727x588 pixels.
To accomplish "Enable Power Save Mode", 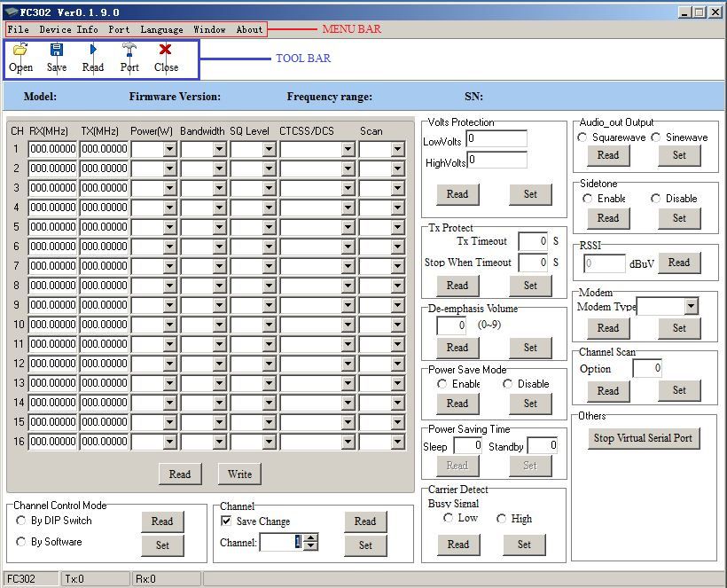I will 442,384.
